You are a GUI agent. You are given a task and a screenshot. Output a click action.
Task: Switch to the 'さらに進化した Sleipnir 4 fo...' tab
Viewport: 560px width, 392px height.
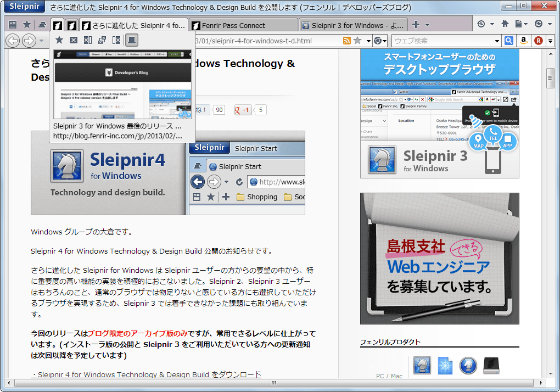tap(133, 25)
